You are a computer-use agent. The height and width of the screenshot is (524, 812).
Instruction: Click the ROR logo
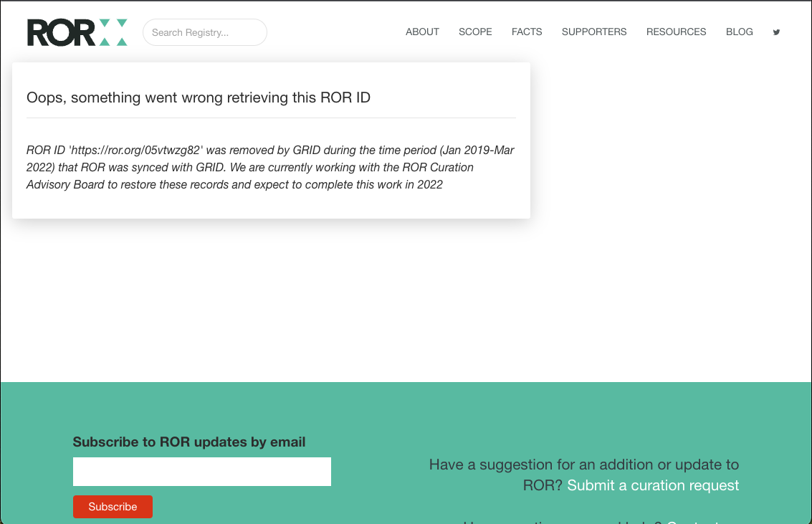77,32
